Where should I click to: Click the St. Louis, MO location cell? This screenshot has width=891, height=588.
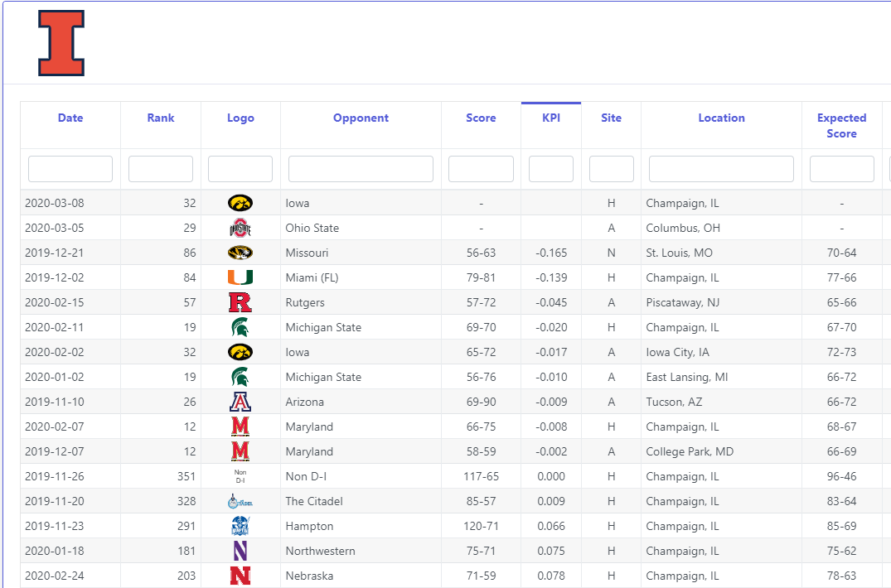722,253
